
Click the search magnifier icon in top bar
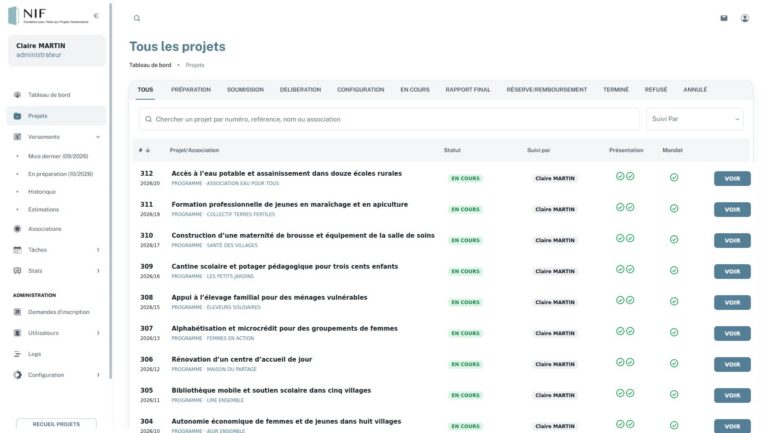coord(137,18)
